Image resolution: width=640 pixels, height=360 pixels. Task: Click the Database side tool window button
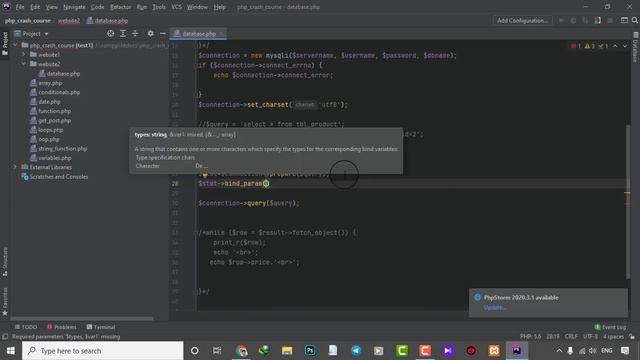click(x=635, y=47)
